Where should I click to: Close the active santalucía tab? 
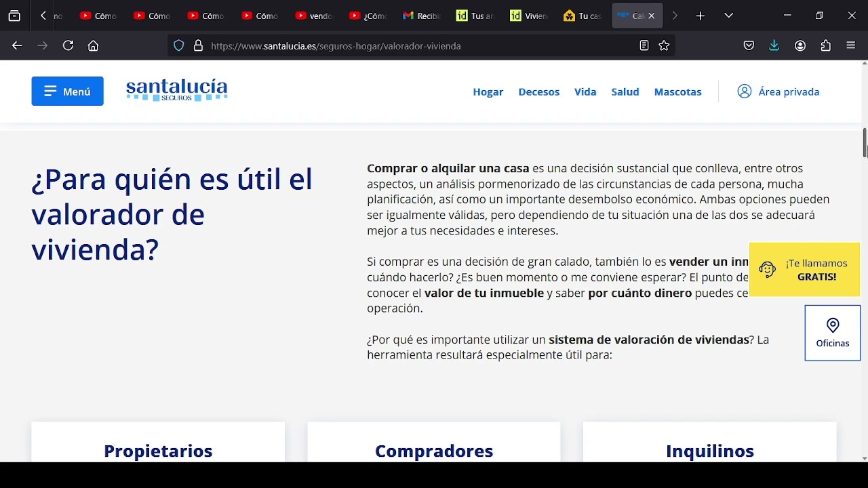pyautogui.click(x=652, y=16)
